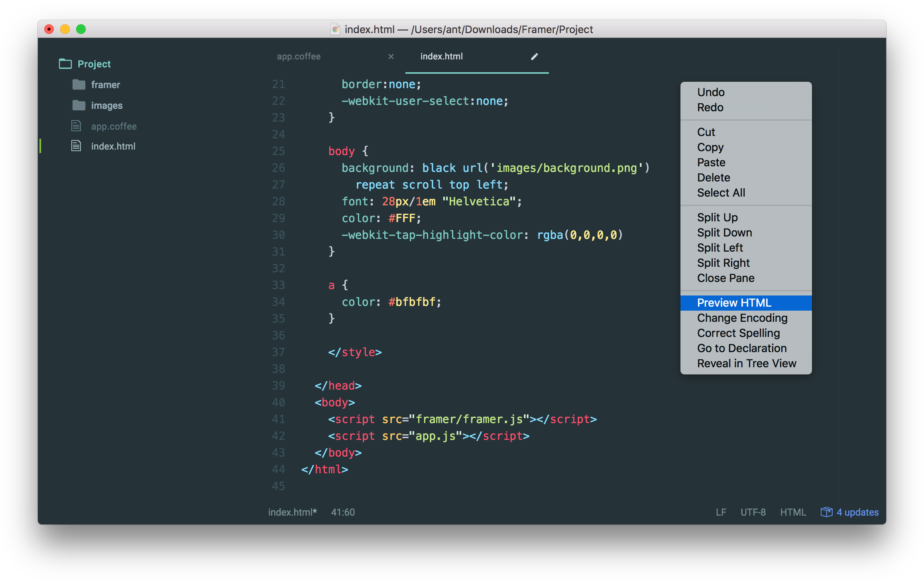Viewport: 924px width, 583px height.
Task: Choose Split Left in the context menu
Action: 746,248
